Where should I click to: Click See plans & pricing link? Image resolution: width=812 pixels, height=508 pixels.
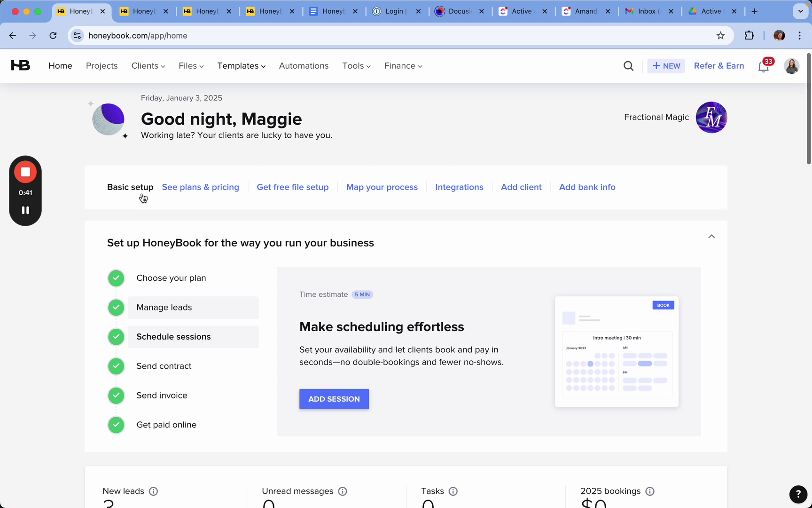(201, 187)
